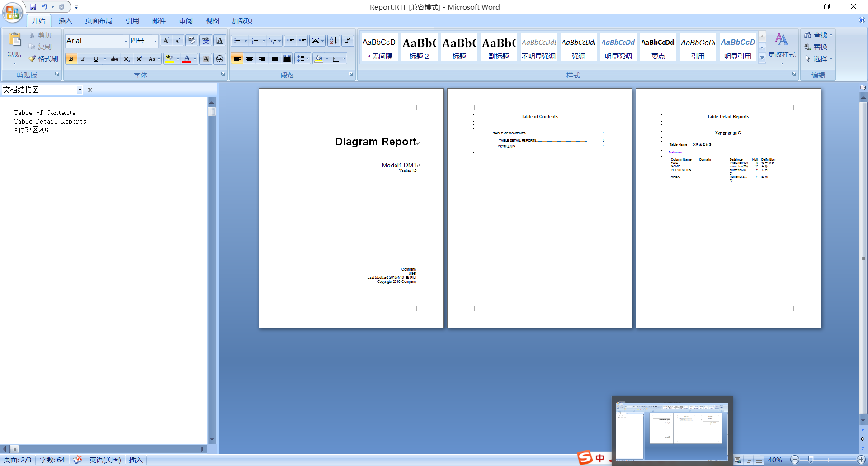This screenshot has height=466, width=868.
Task: Select Table Detail Reports in document map
Action: tap(50, 121)
